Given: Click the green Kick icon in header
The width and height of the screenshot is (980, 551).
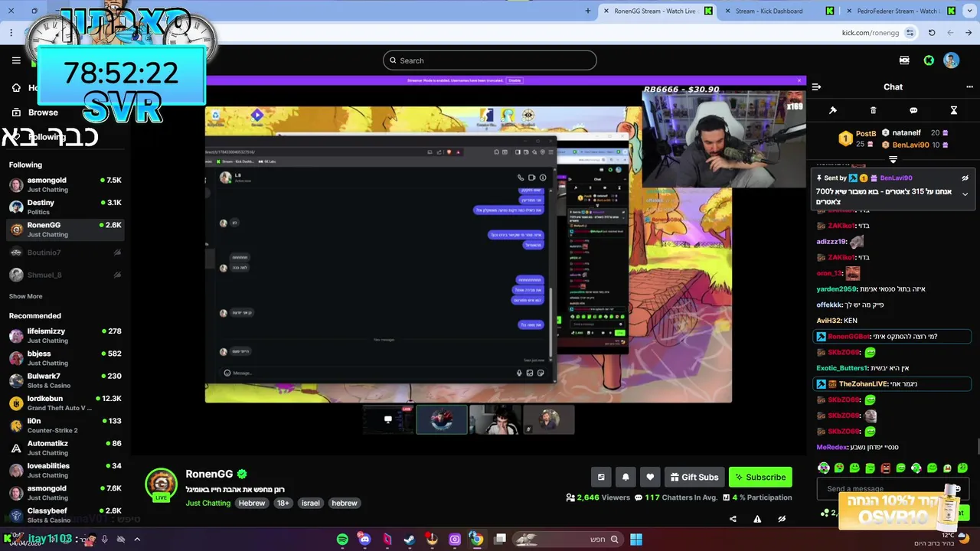Looking at the screenshot, I should click(929, 60).
